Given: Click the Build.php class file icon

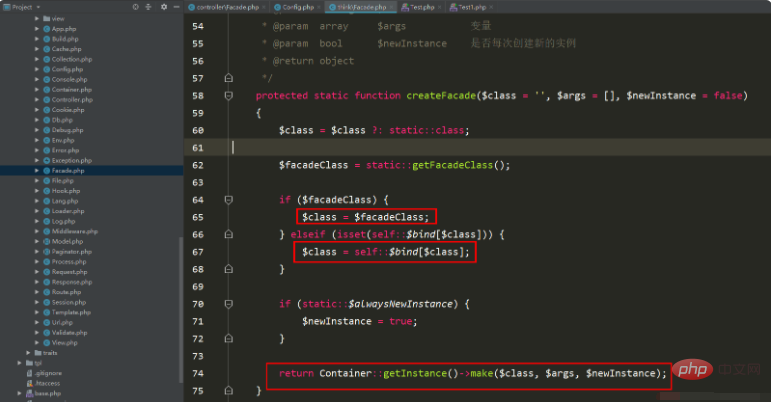Looking at the screenshot, I should click(47, 39).
